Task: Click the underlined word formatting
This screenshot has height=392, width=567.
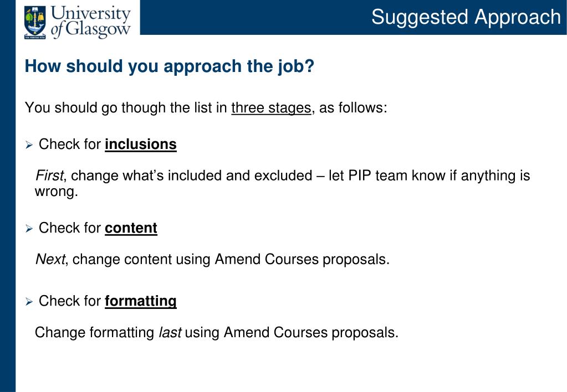Action: 141,301
